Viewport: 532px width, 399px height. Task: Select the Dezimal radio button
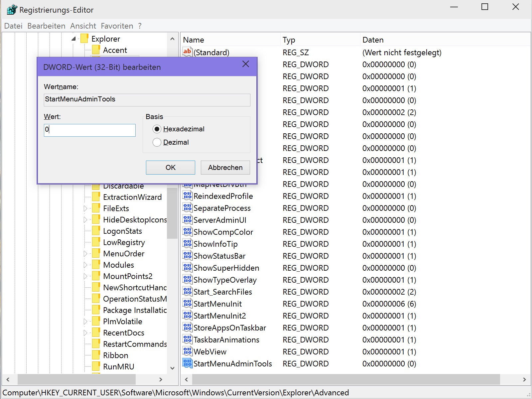[157, 142]
